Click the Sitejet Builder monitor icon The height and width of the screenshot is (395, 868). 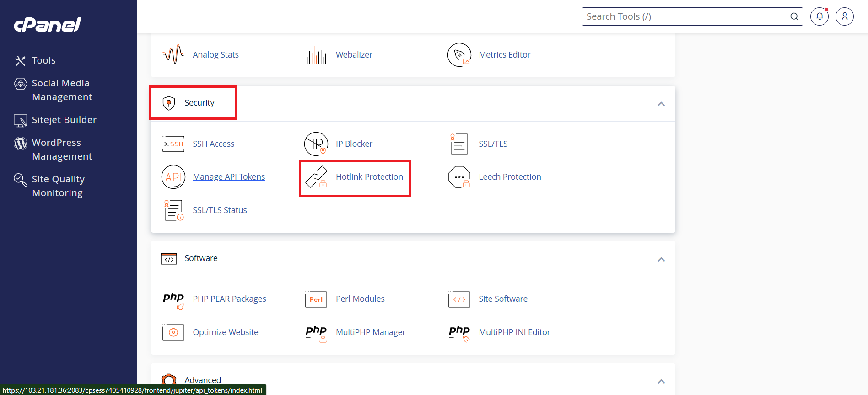pyautogui.click(x=21, y=121)
